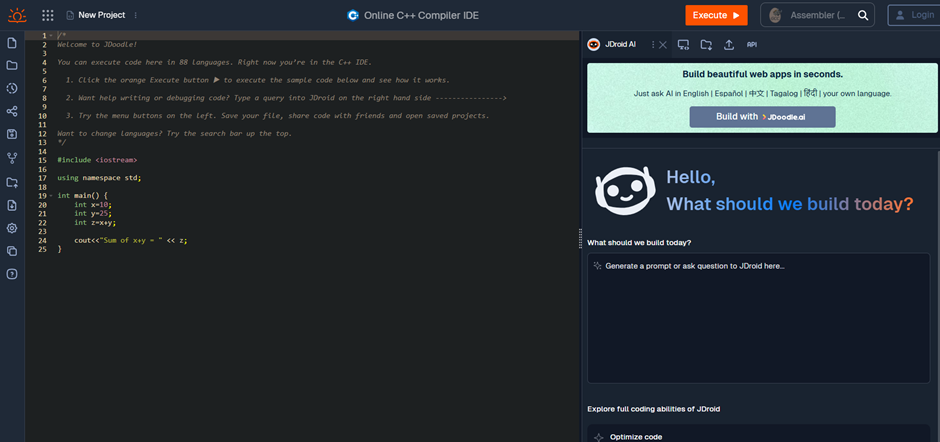The width and height of the screenshot is (940, 442).
Task: Open the apps grid menu
Action: (48, 15)
